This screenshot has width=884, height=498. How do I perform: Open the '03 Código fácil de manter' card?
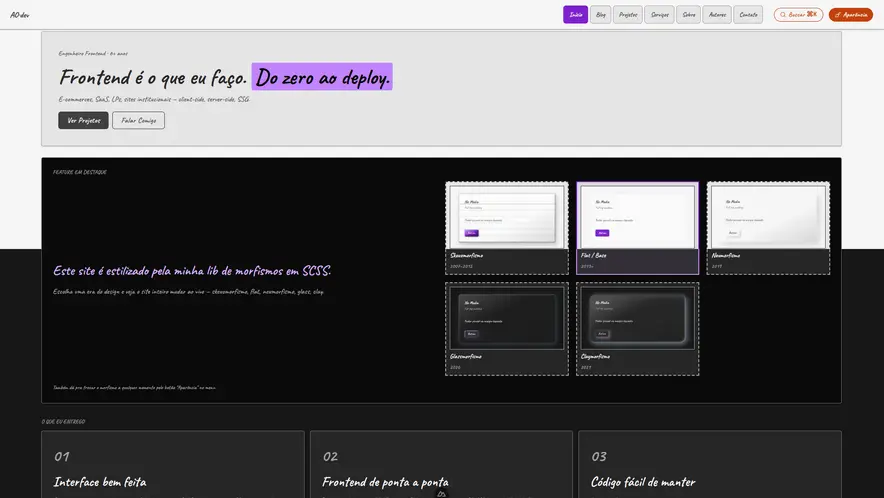click(710, 464)
